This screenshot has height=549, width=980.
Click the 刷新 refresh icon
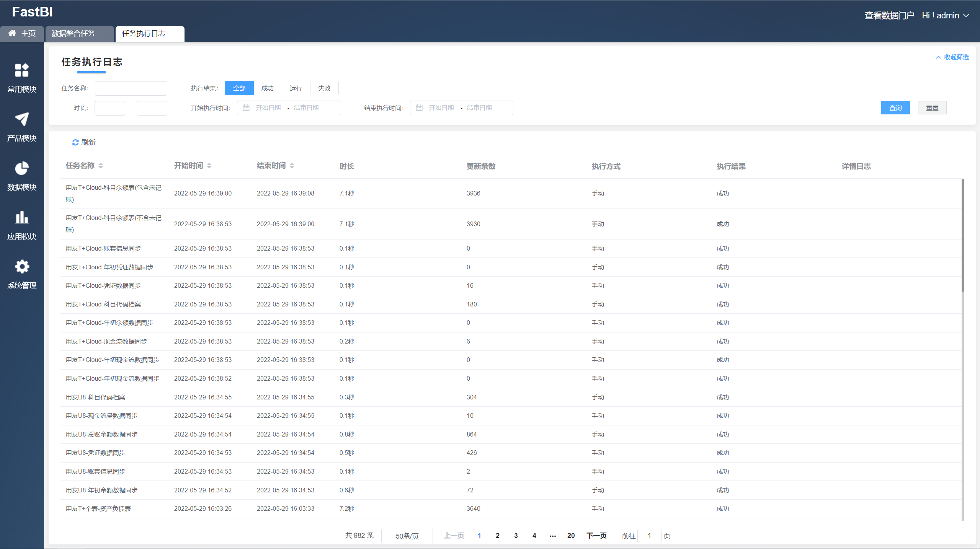[75, 142]
